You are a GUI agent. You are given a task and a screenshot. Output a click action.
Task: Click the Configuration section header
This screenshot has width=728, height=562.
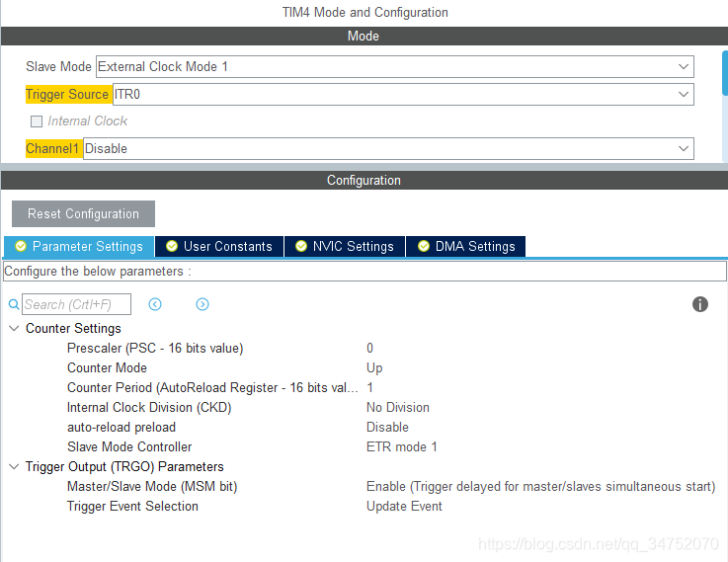[x=364, y=180]
